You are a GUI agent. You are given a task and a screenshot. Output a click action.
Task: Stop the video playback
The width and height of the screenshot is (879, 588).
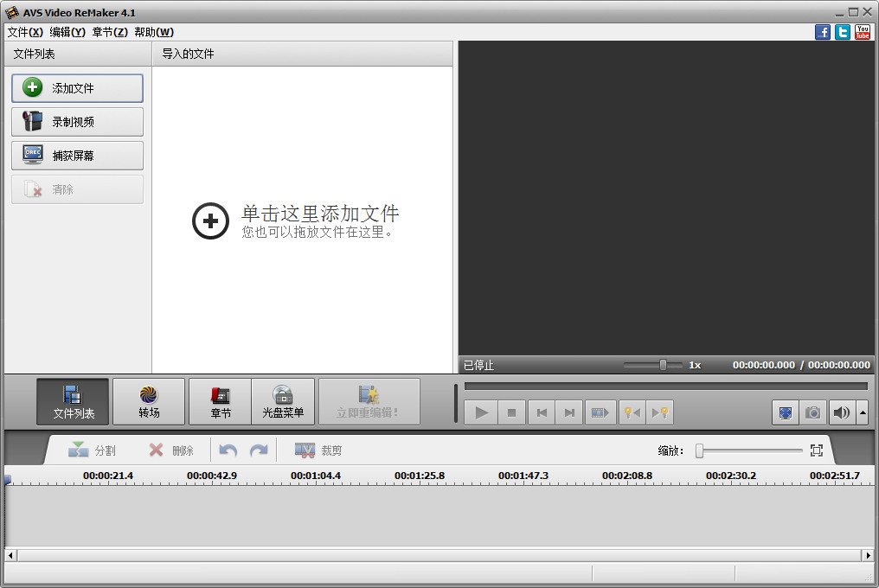511,413
